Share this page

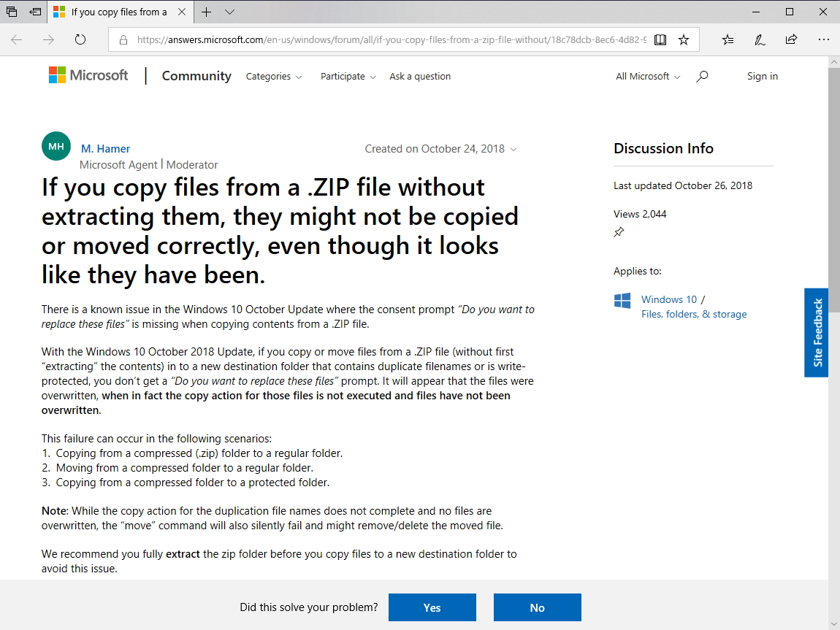[791, 39]
